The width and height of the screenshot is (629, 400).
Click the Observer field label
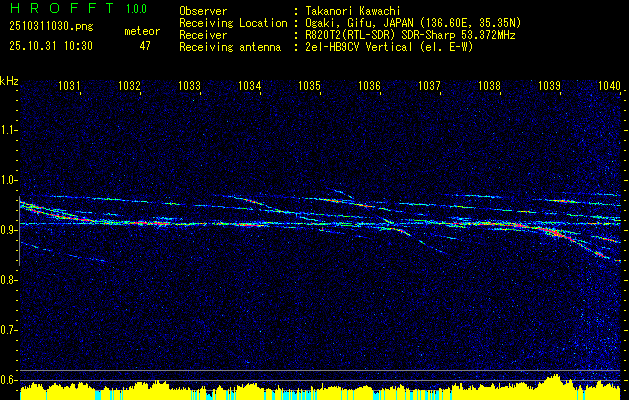(203, 11)
